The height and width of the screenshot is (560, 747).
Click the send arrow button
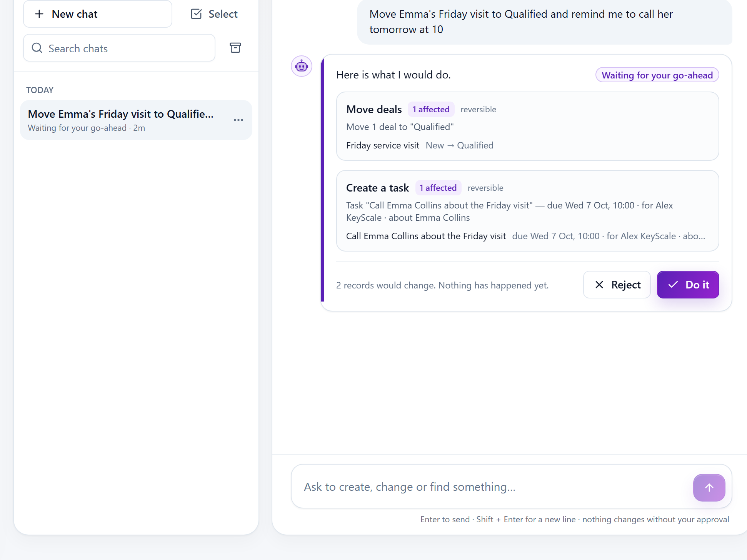[709, 488]
